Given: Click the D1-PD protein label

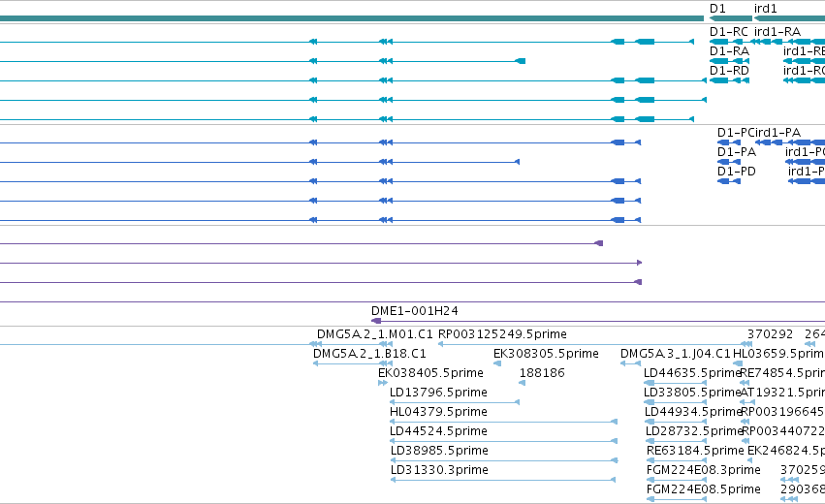Looking at the screenshot, I should pos(737,172).
